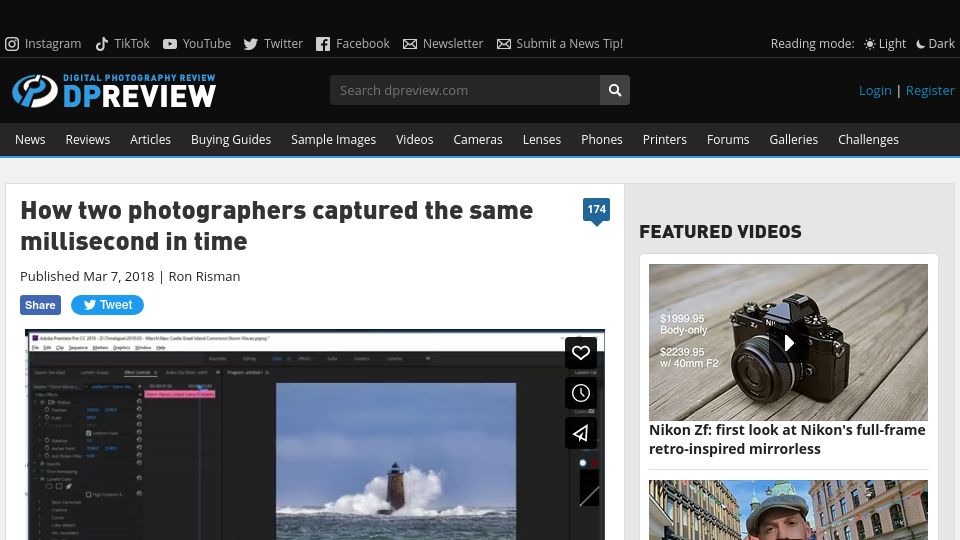Click the 174 comments bubble
The height and width of the screenshot is (540, 960).
tap(596, 210)
